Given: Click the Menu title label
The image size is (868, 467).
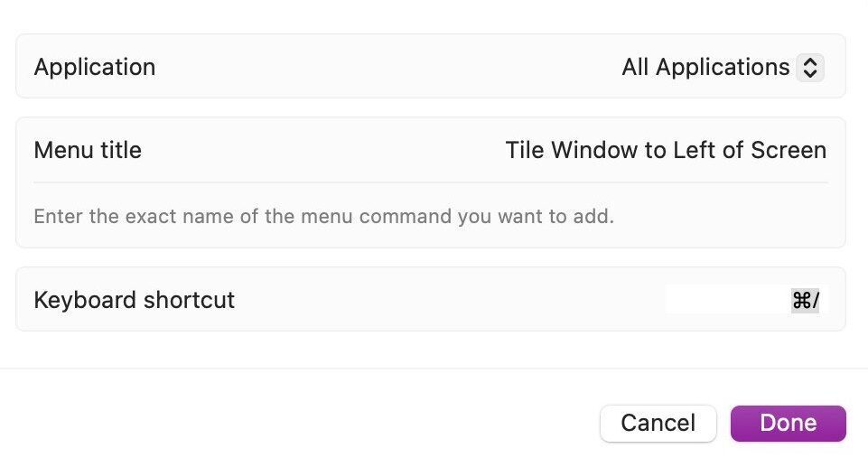Looking at the screenshot, I should point(88,150).
